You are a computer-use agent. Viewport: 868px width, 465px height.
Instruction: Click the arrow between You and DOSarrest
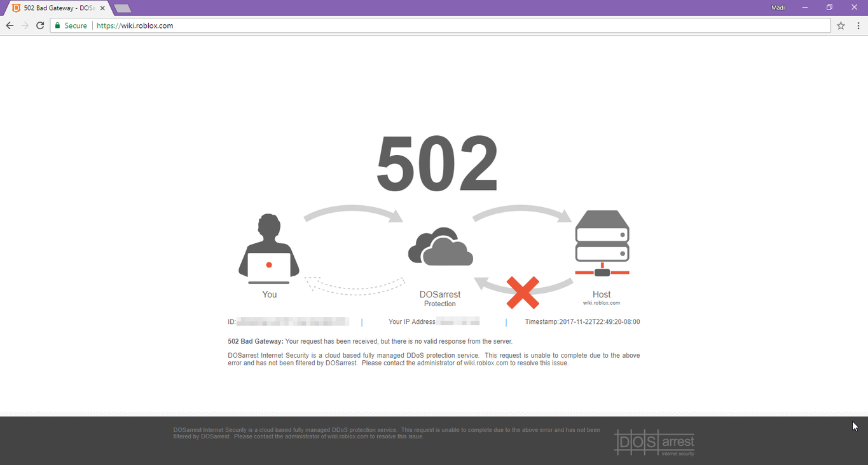354,213
